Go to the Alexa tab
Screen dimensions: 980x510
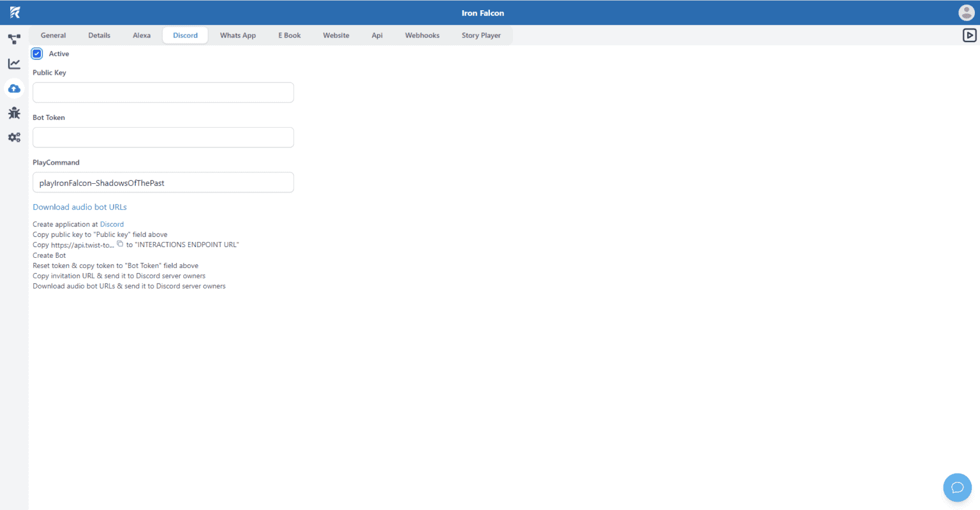click(142, 35)
